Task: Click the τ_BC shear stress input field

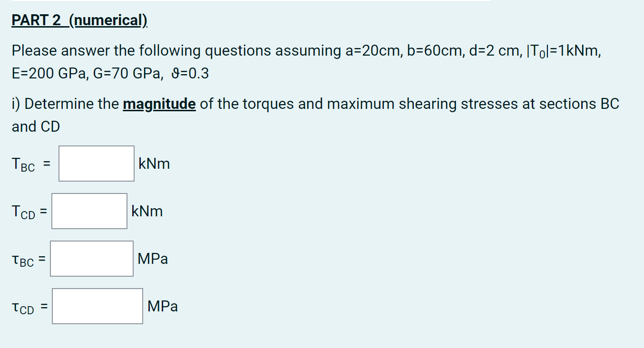Action: tap(91, 258)
